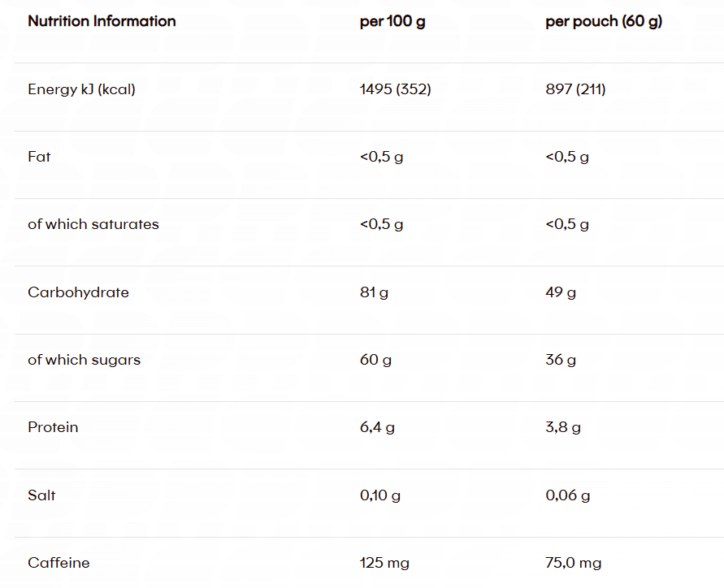724x588 pixels.
Task: Click the sugars value 60 g
Action: coord(375,360)
